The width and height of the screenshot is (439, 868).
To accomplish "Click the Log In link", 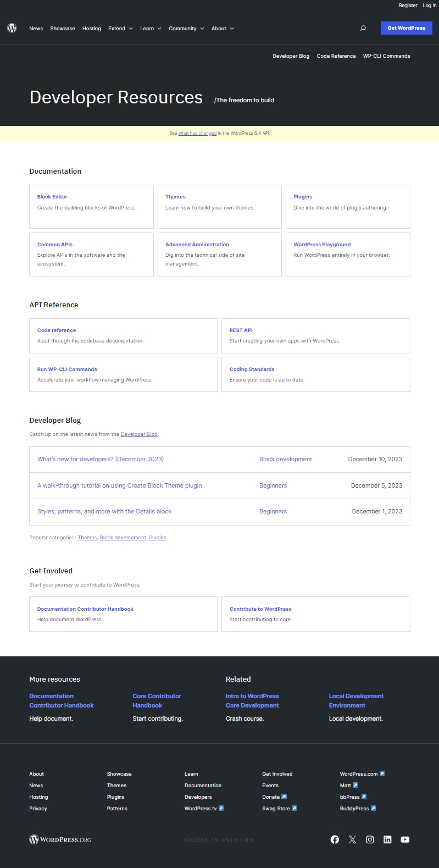I will [430, 5].
